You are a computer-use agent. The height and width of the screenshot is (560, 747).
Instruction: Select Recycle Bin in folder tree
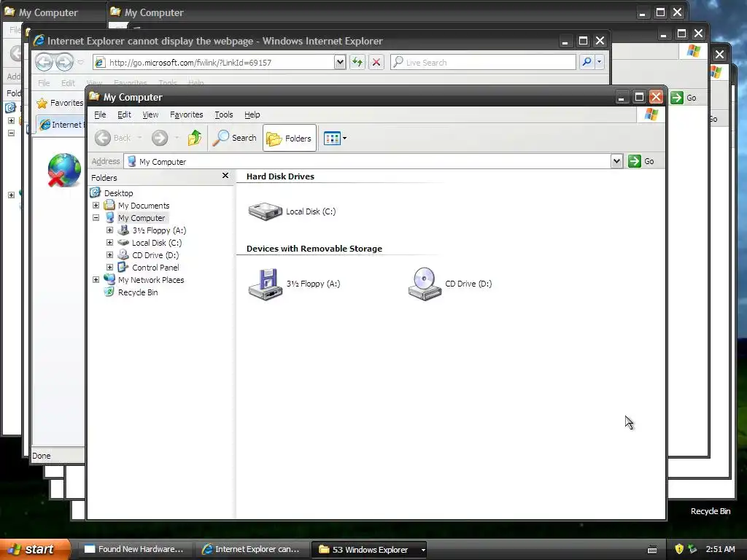click(138, 292)
